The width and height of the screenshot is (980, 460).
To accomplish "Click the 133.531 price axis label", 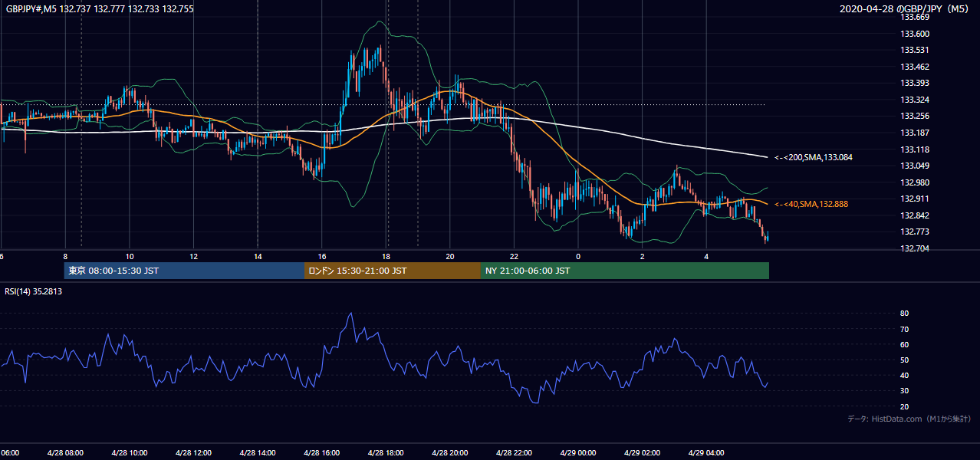I will coord(914,50).
